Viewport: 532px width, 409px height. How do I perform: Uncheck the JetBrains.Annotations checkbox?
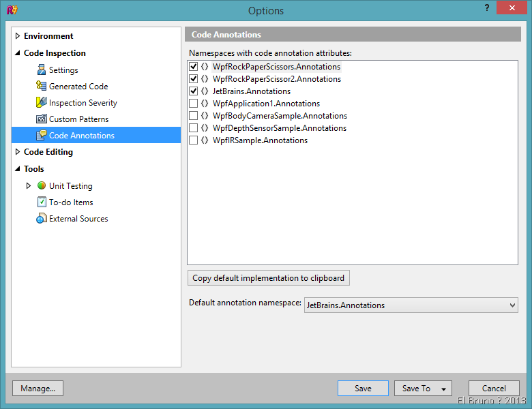click(194, 91)
